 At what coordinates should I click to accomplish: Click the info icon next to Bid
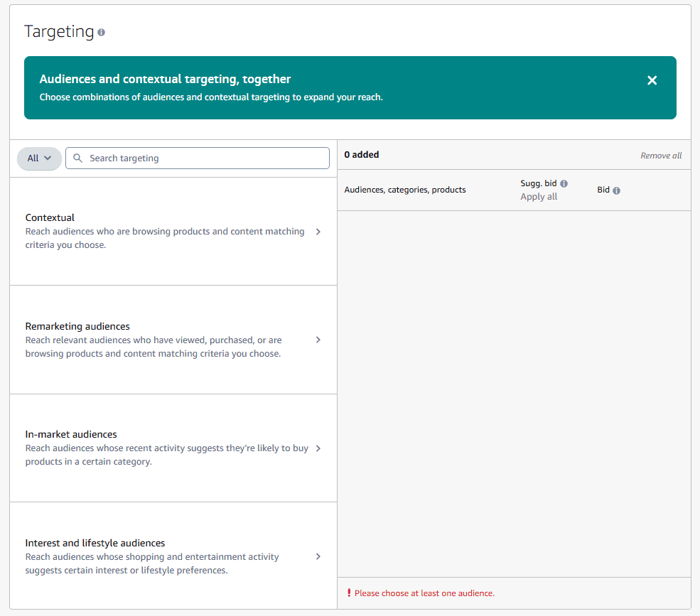click(616, 190)
